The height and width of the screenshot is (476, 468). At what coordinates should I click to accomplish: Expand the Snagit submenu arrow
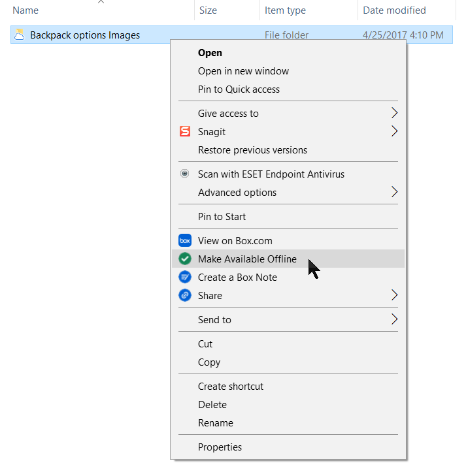(x=394, y=132)
